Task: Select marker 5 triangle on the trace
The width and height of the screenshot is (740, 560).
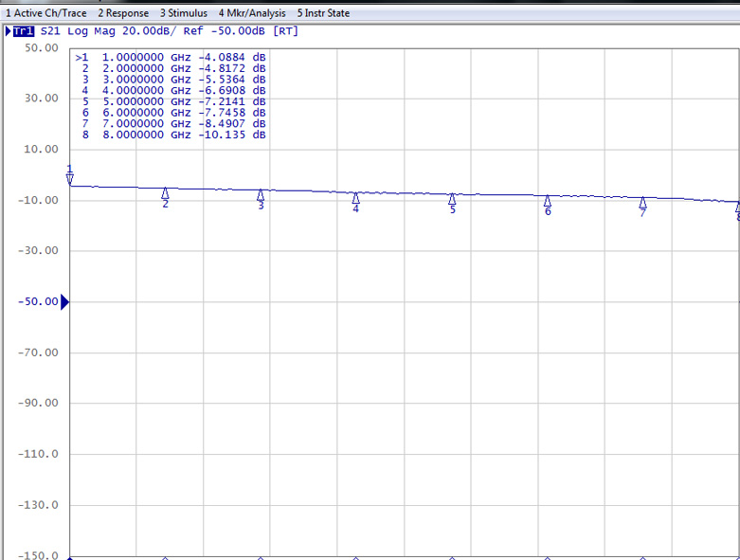Action: [452, 199]
